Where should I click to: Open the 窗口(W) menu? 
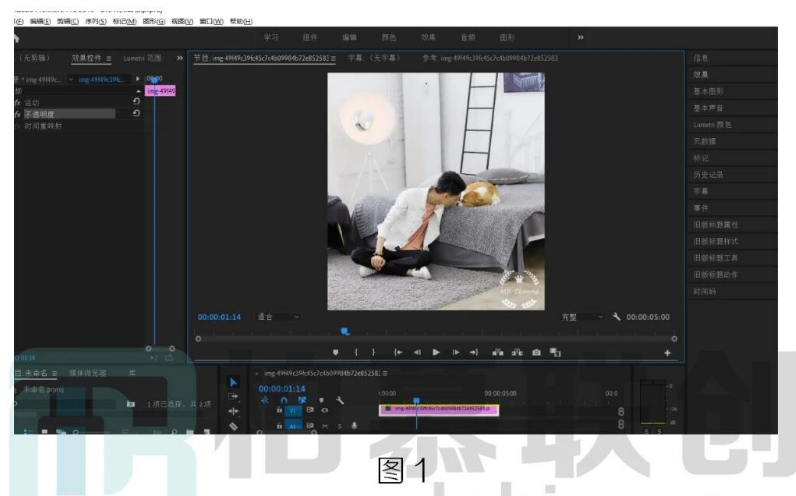(x=211, y=21)
